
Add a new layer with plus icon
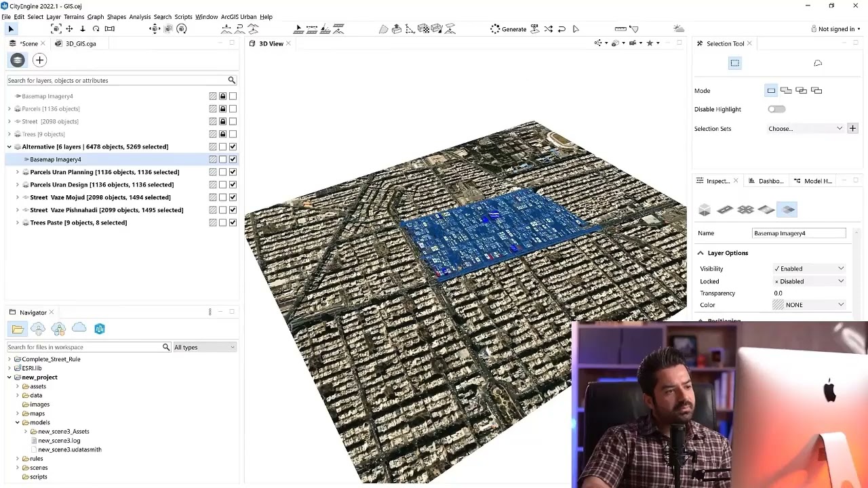[39, 60]
